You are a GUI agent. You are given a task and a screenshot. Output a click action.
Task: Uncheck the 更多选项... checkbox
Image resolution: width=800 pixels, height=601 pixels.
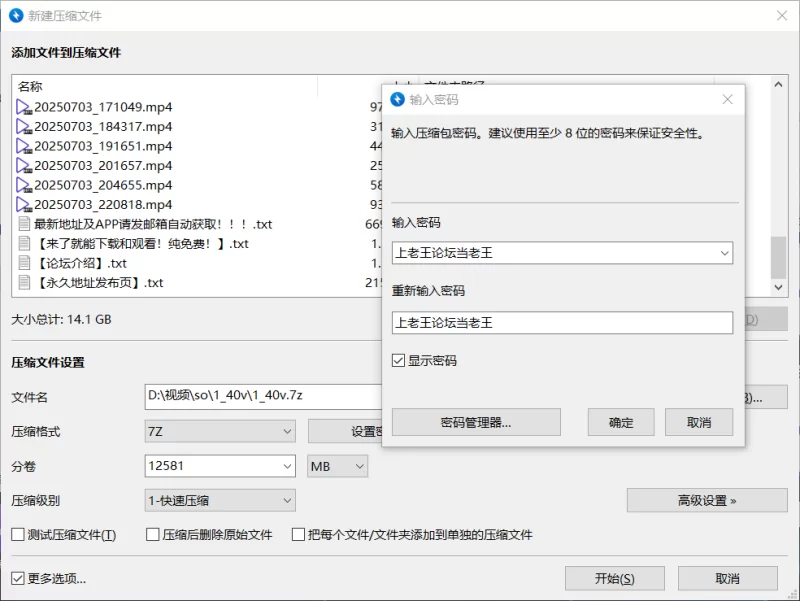pyautogui.click(x=18, y=579)
